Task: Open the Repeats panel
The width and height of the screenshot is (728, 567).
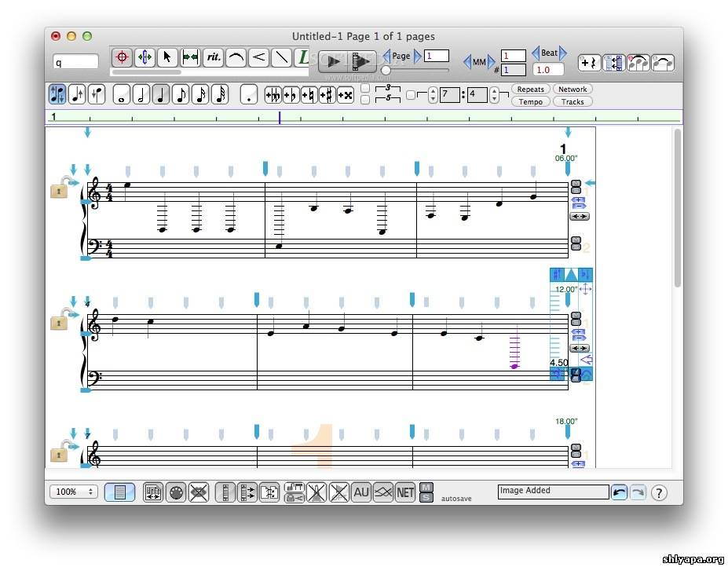Action: pyautogui.click(x=531, y=90)
